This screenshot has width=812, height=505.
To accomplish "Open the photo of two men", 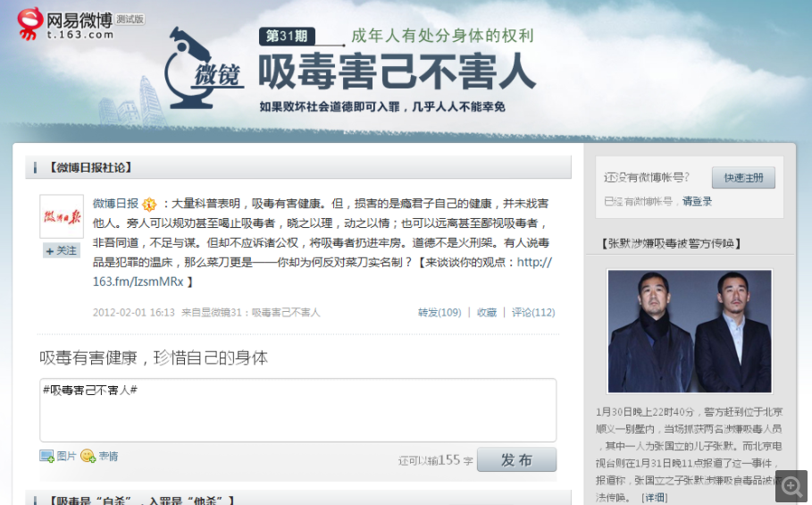I will [x=690, y=331].
